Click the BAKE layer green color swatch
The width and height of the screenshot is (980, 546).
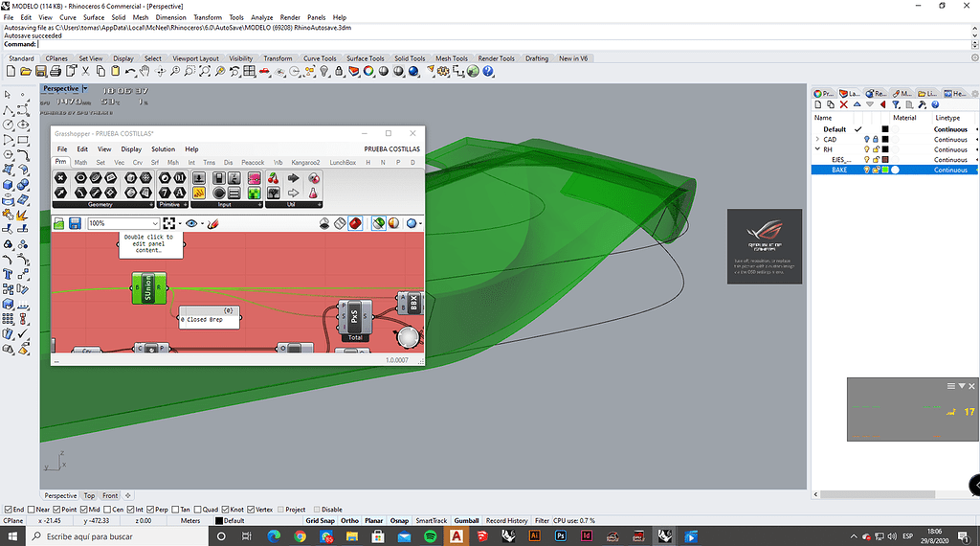coord(885,170)
